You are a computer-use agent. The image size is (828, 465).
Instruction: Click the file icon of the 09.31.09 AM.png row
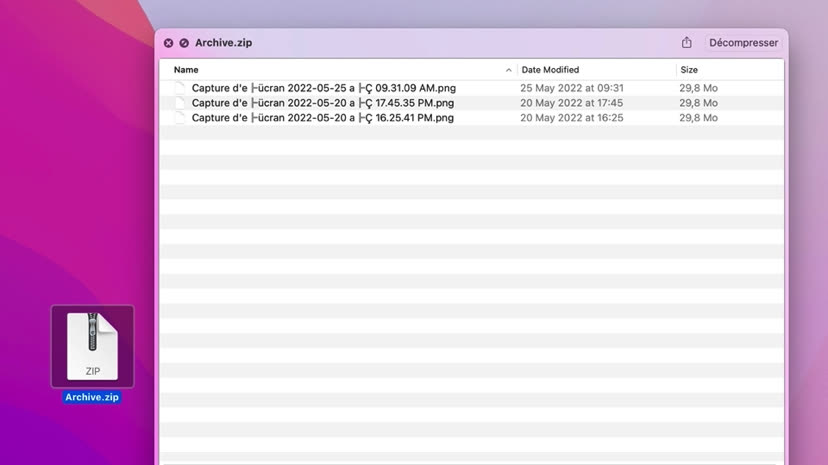(180, 88)
